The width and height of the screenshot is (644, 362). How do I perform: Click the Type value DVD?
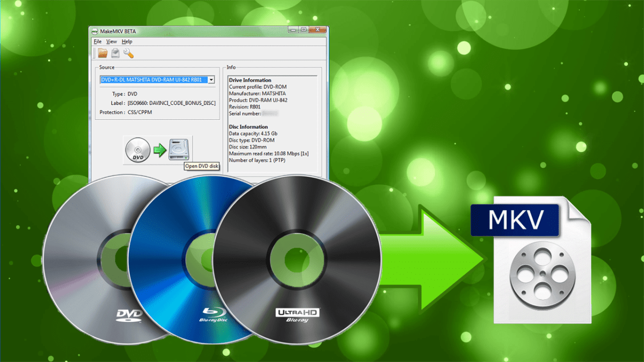click(x=132, y=93)
